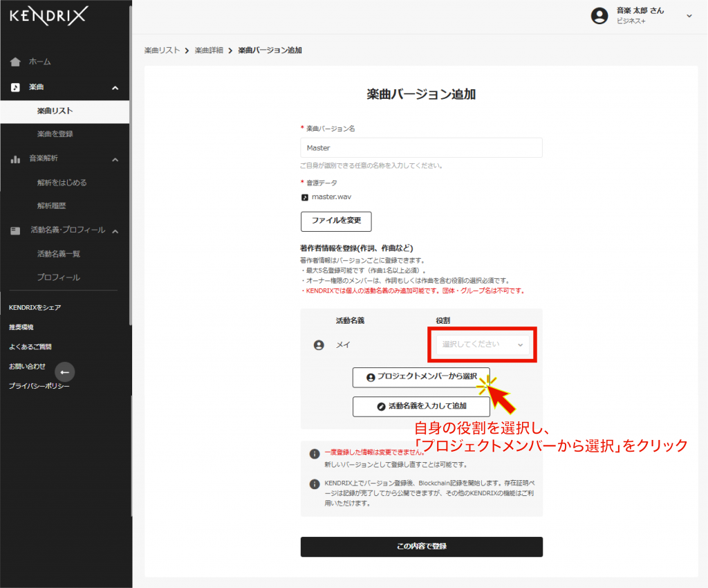Select 解析履歴 in the sidebar
The image size is (708, 588).
(52, 206)
